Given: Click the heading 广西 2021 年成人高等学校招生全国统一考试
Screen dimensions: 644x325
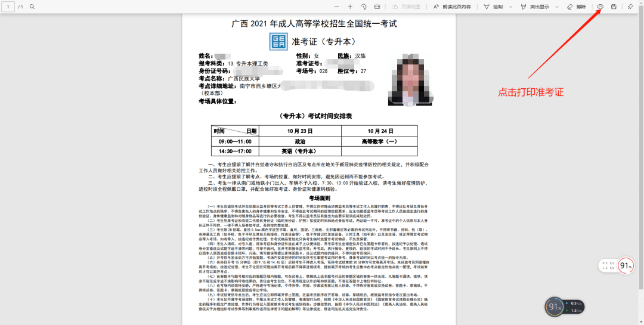Looking at the screenshot, I should pyautogui.click(x=314, y=24).
